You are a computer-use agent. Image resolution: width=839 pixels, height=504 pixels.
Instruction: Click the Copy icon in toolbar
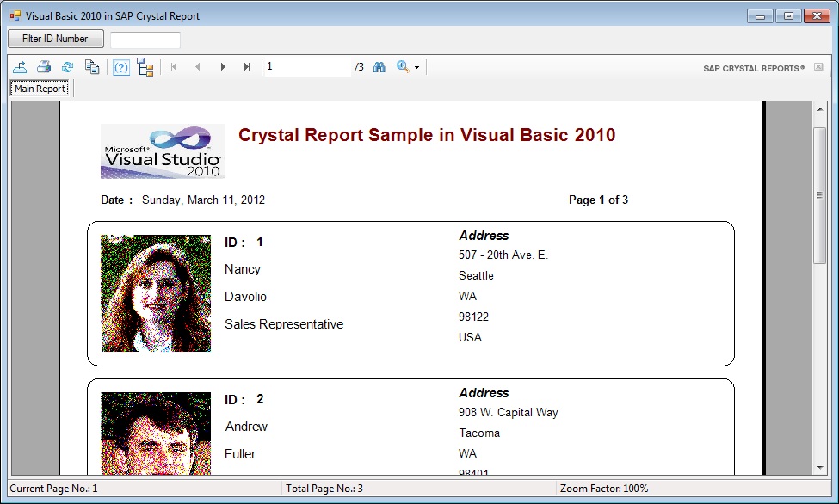coord(92,67)
